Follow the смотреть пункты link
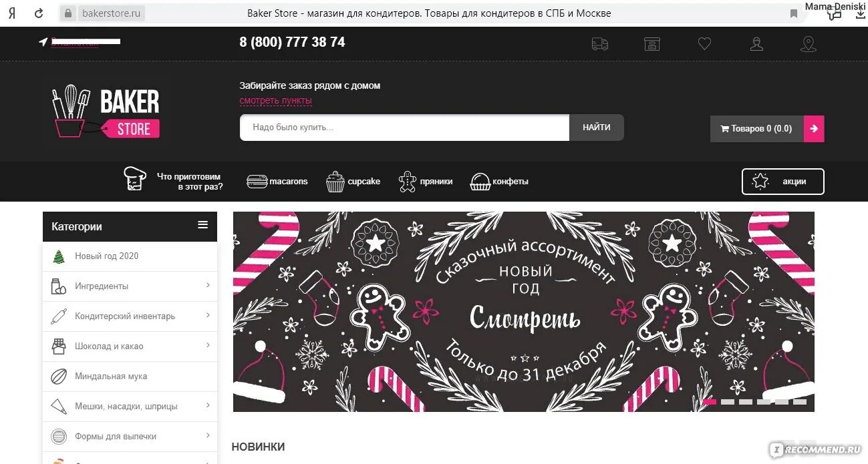The image size is (868, 464). 276,101
